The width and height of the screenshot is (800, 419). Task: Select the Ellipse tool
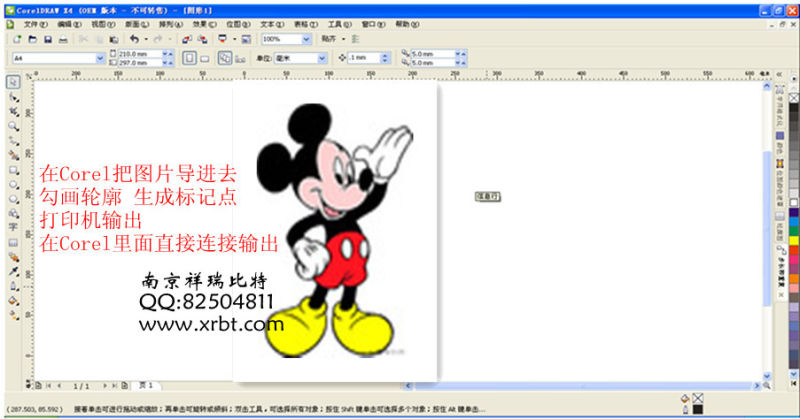click(14, 184)
